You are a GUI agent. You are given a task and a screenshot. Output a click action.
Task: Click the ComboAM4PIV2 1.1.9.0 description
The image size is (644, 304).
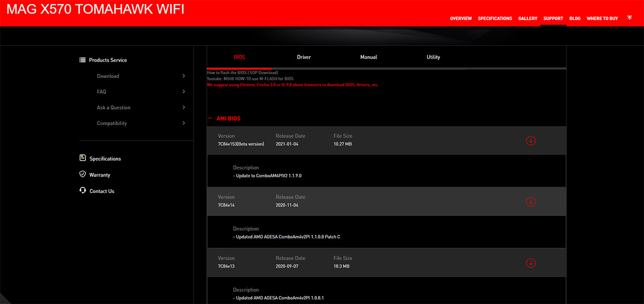267,176
